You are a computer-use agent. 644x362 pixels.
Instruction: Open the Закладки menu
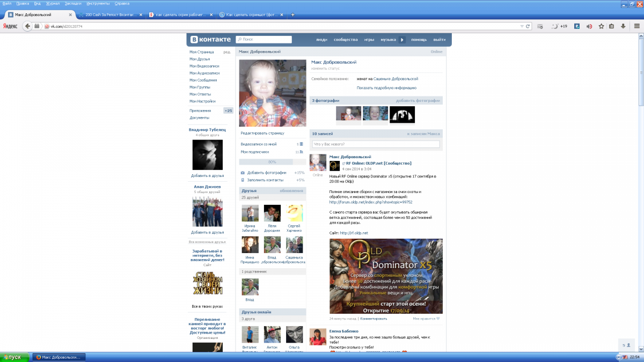[x=73, y=3]
